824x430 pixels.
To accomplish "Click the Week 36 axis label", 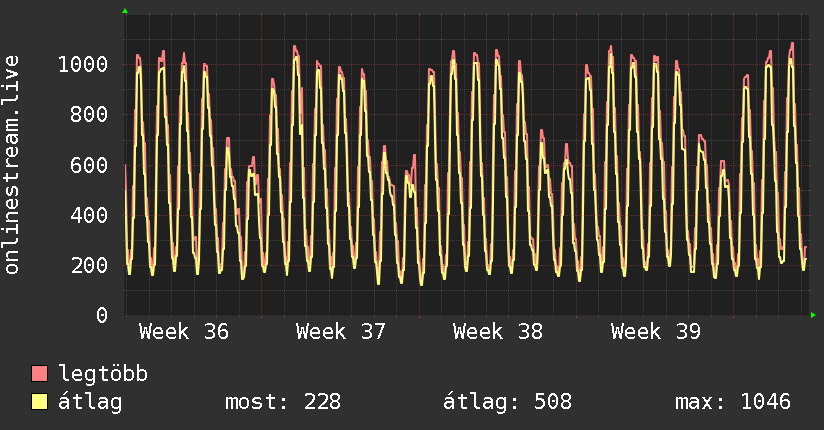I will tap(184, 332).
